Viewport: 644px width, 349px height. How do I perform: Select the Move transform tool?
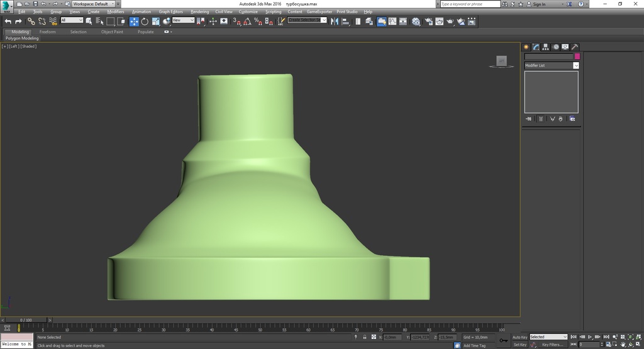[134, 21]
